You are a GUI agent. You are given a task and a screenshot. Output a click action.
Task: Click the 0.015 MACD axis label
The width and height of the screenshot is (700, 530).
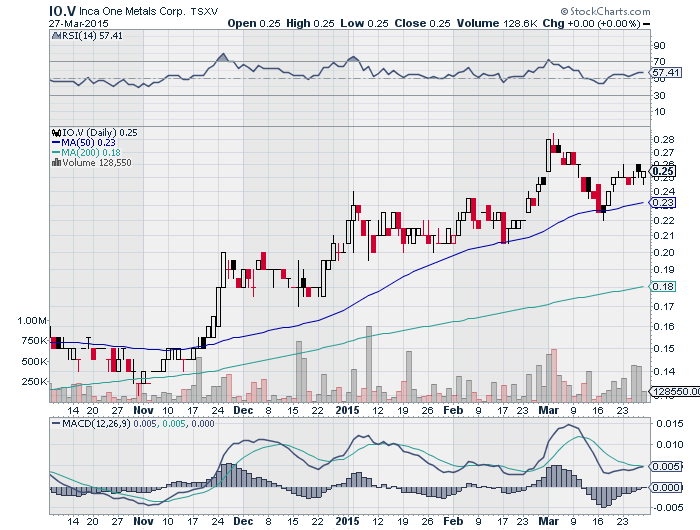(669, 424)
